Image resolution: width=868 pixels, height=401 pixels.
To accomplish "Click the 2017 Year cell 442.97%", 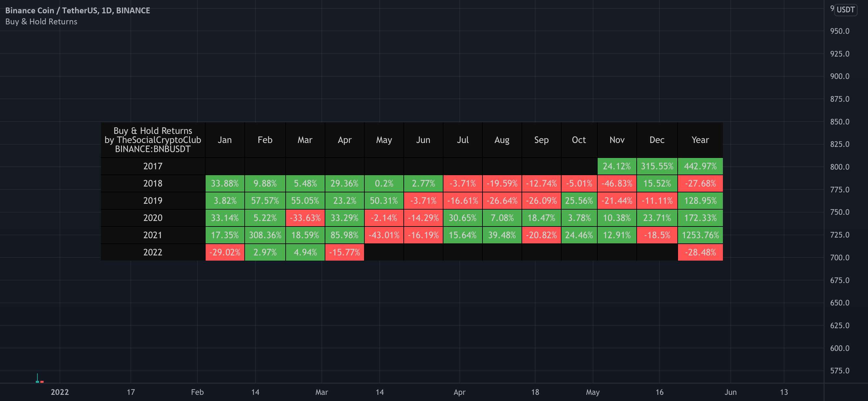I will coord(700,166).
